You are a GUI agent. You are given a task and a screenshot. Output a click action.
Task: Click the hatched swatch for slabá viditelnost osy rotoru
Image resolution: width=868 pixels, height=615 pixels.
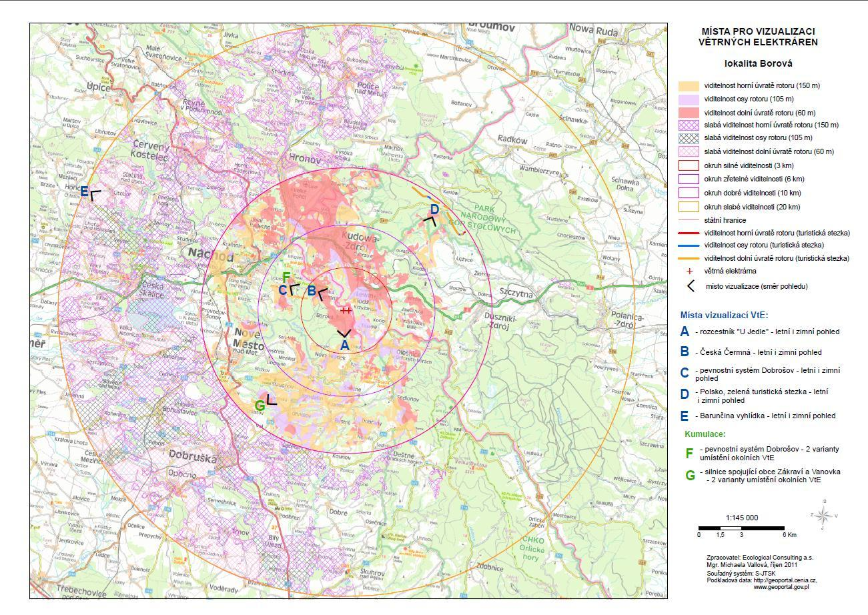tap(689, 138)
